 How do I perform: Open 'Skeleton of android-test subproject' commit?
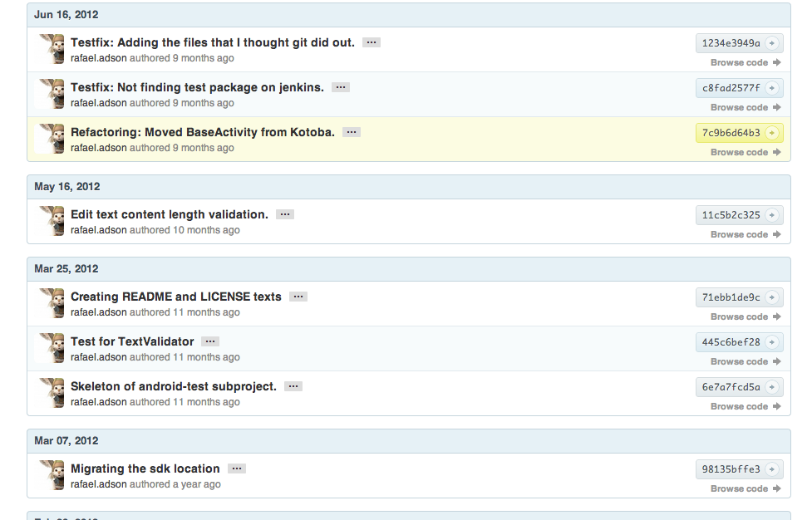173,386
